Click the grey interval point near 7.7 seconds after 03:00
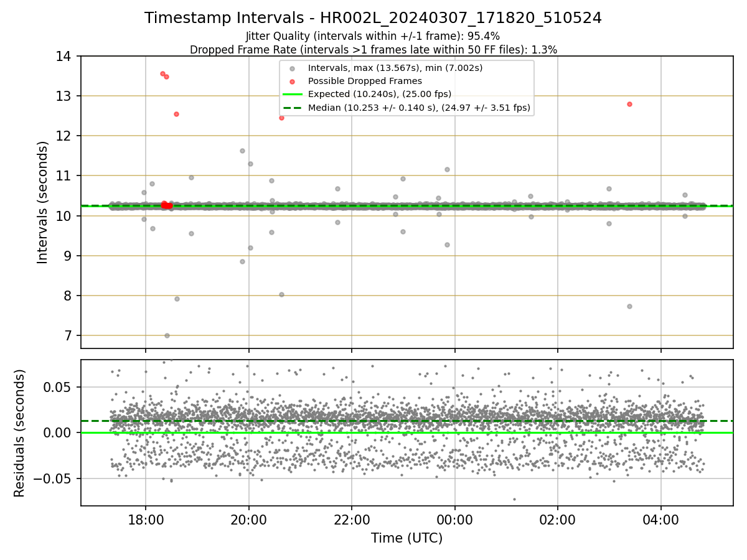747x560 pixels. tap(629, 306)
